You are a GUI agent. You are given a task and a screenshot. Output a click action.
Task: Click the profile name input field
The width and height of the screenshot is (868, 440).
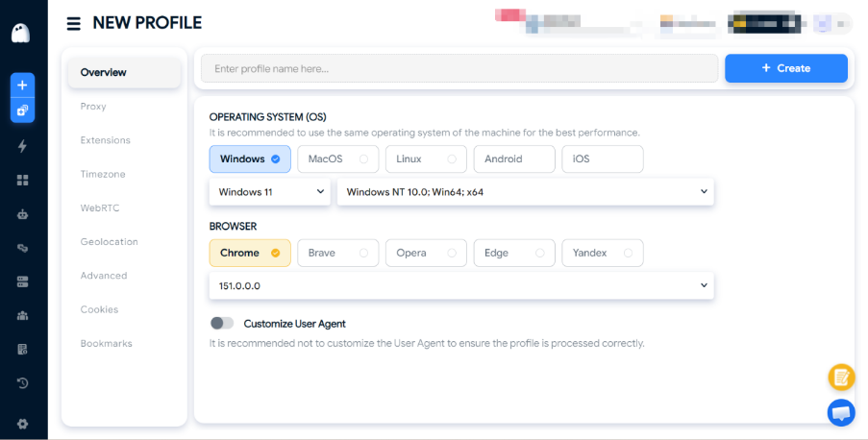point(459,68)
